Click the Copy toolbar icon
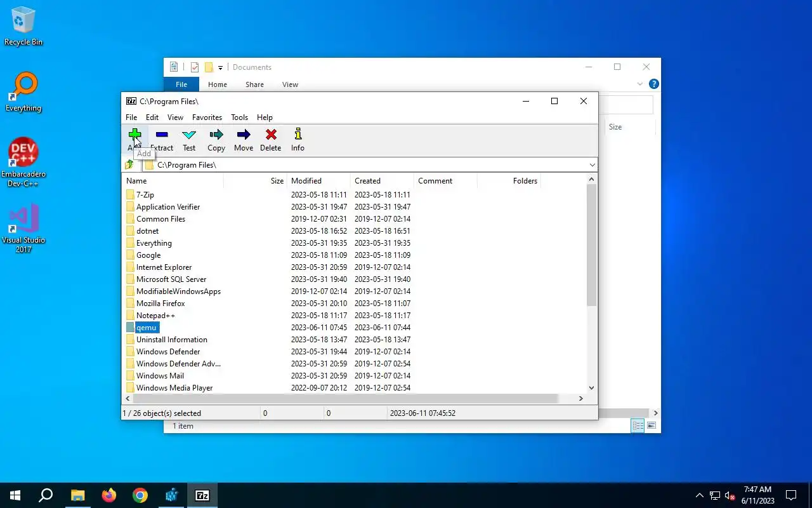 [216, 135]
